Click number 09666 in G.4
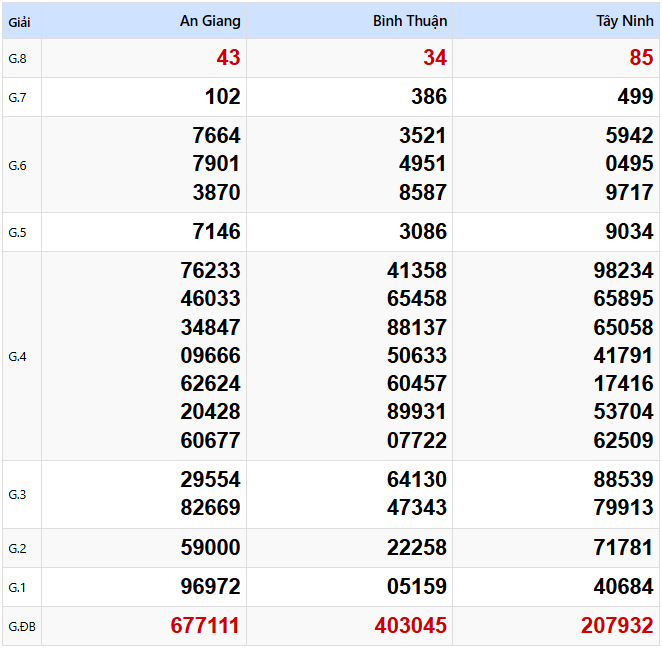This screenshot has width=662, height=649. (x=211, y=355)
